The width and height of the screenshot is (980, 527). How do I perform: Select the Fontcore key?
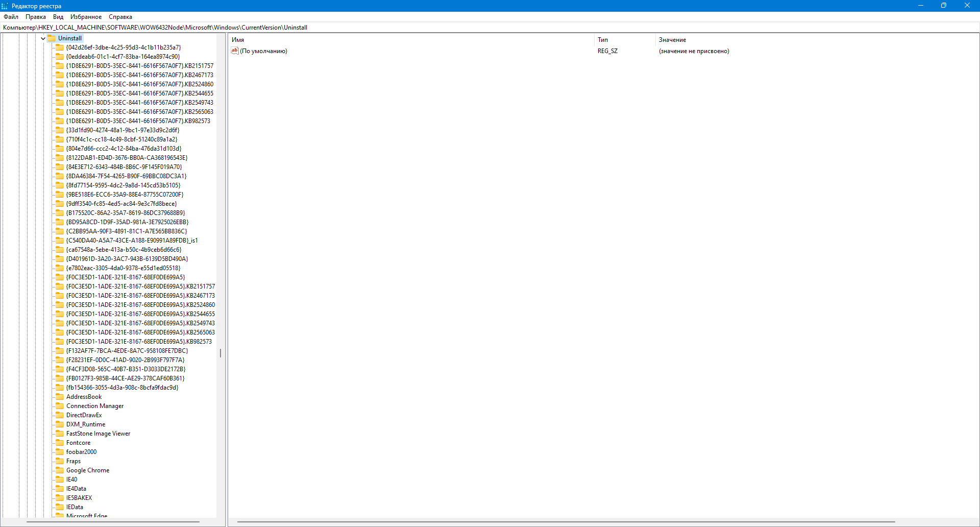78,443
